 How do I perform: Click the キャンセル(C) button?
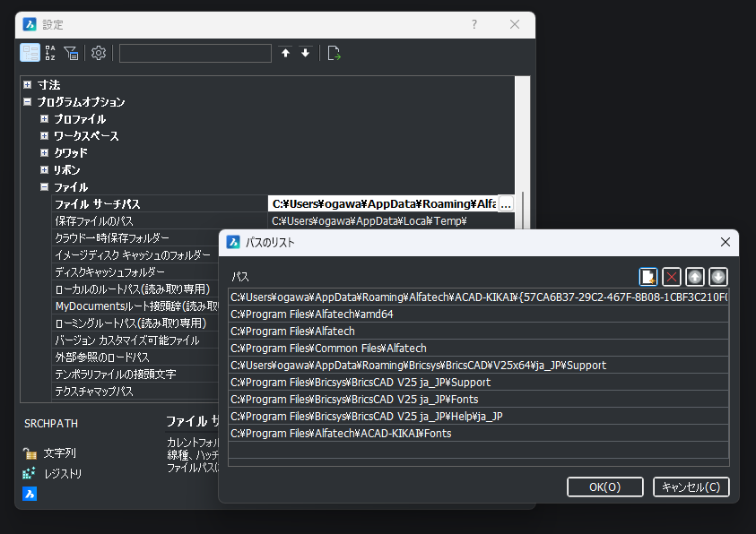[x=691, y=487]
